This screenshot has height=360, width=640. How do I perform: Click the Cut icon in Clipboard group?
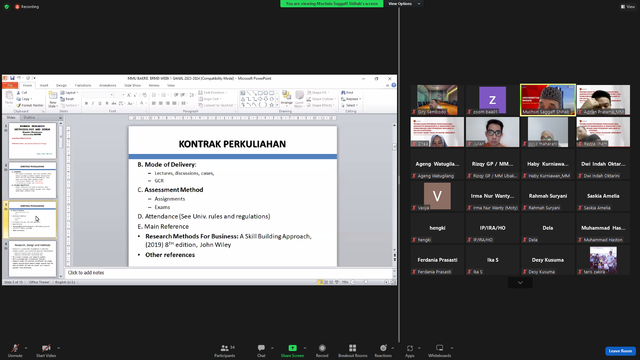(x=22, y=93)
